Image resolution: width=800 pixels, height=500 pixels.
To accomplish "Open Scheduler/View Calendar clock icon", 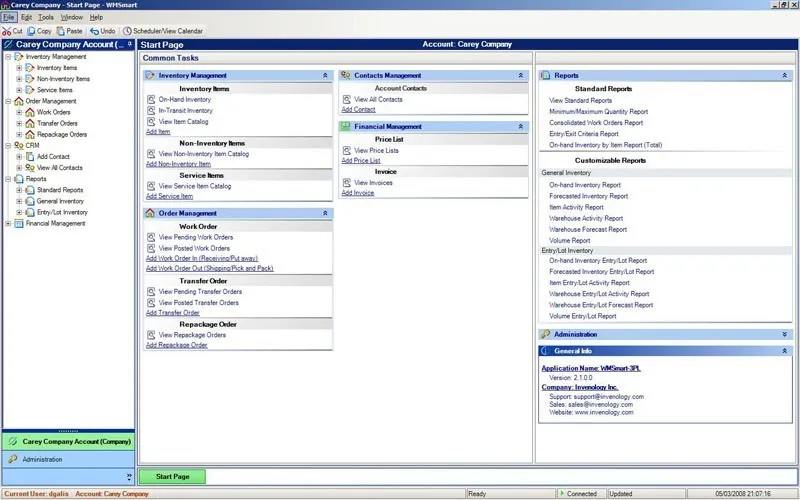I will [x=127, y=31].
